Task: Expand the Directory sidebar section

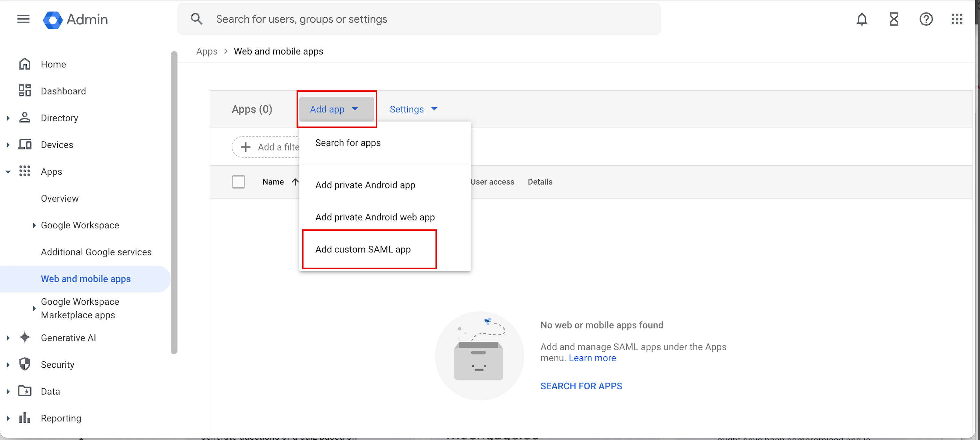Action: (8, 118)
